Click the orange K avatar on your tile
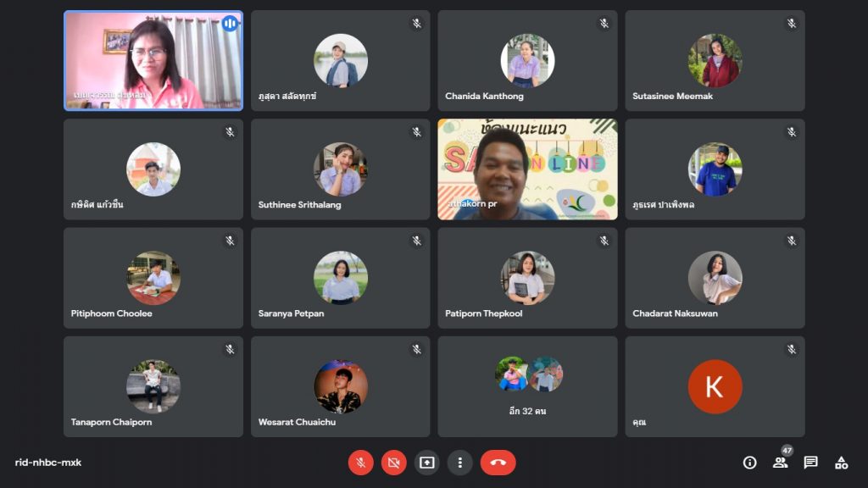Viewport: 868px width, 488px height. 715,386
